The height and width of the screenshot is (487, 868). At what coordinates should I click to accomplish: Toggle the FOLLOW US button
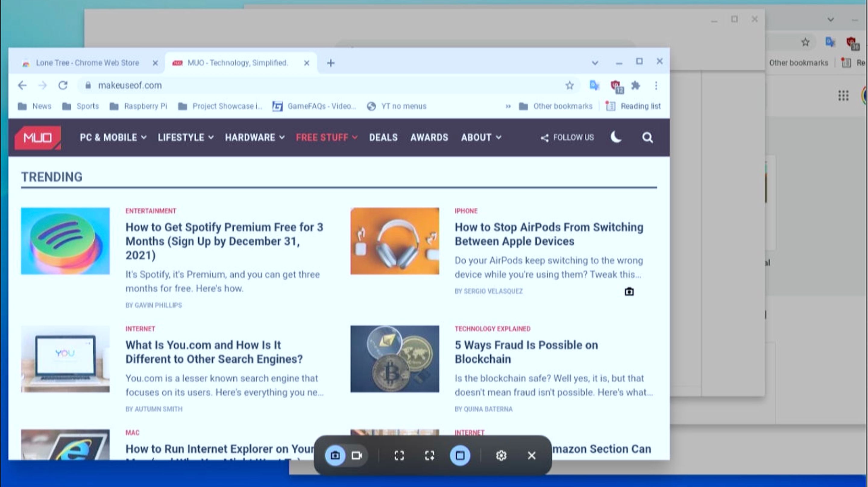pyautogui.click(x=567, y=137)
